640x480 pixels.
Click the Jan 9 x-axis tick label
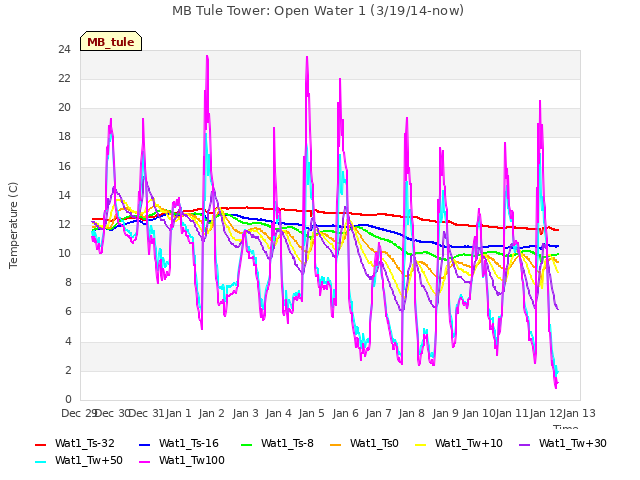tap(445, 413)
